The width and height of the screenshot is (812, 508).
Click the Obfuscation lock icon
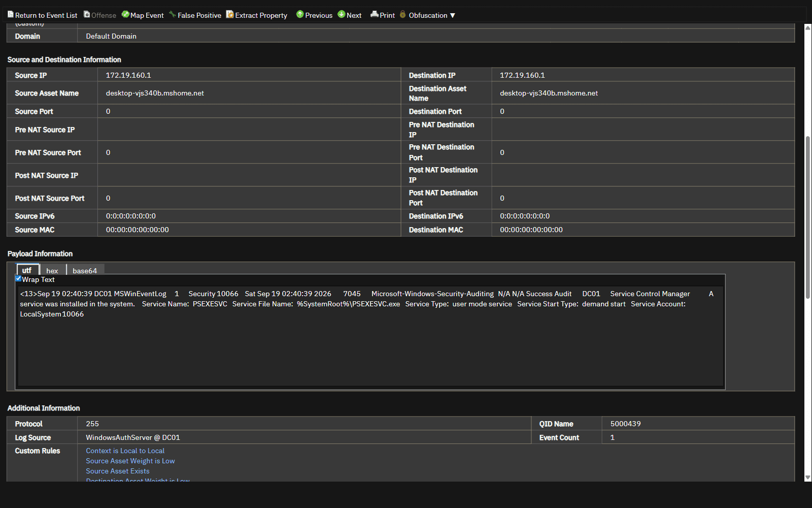point(403,15)
